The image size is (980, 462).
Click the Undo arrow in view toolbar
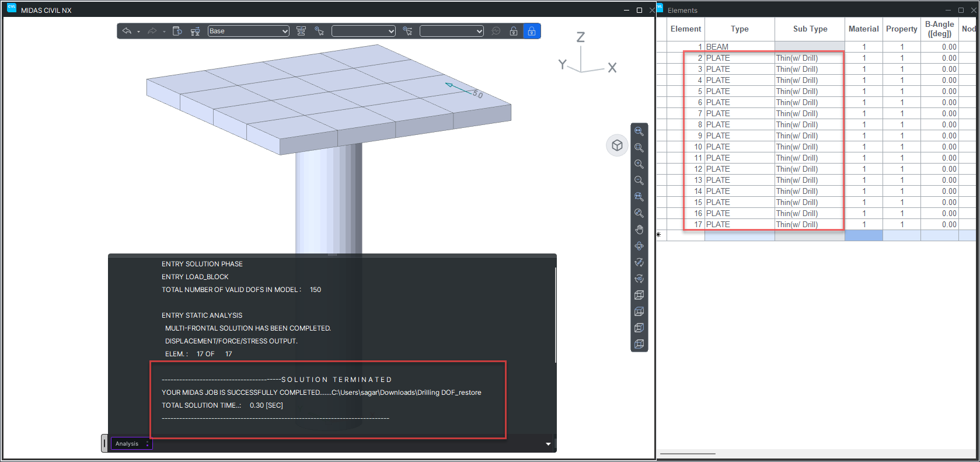point(127,31)
